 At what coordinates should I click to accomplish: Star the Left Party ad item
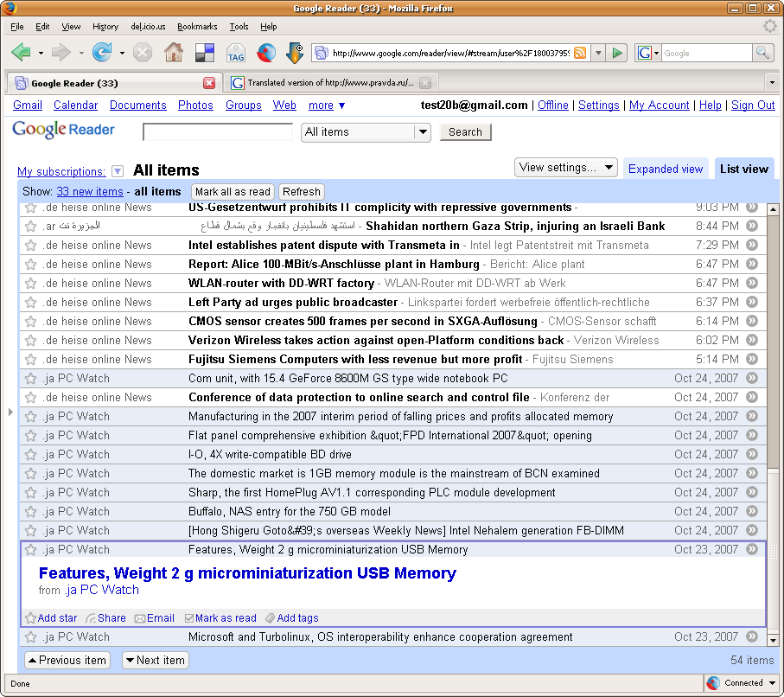(30, 302)
